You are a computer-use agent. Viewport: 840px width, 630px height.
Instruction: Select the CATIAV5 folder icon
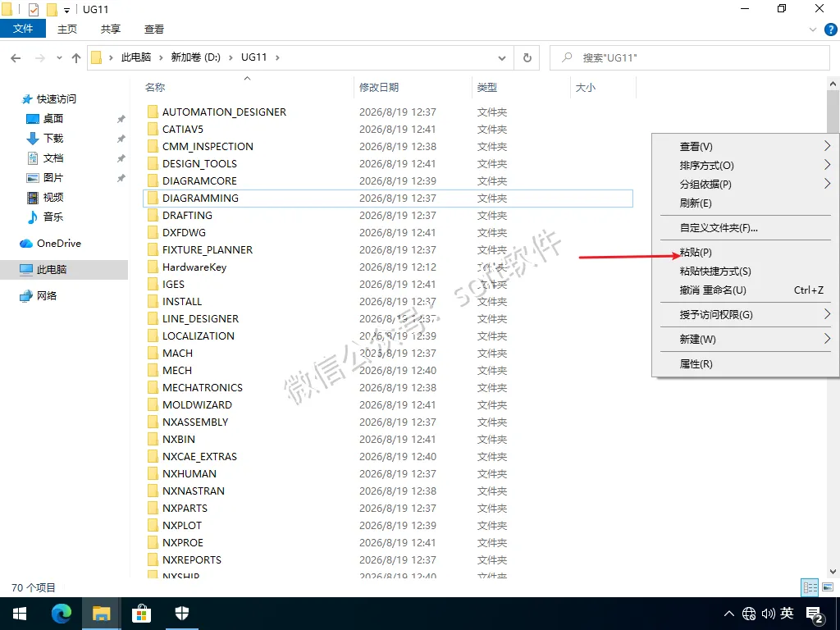pyautogui.click(x=153, y=129)
